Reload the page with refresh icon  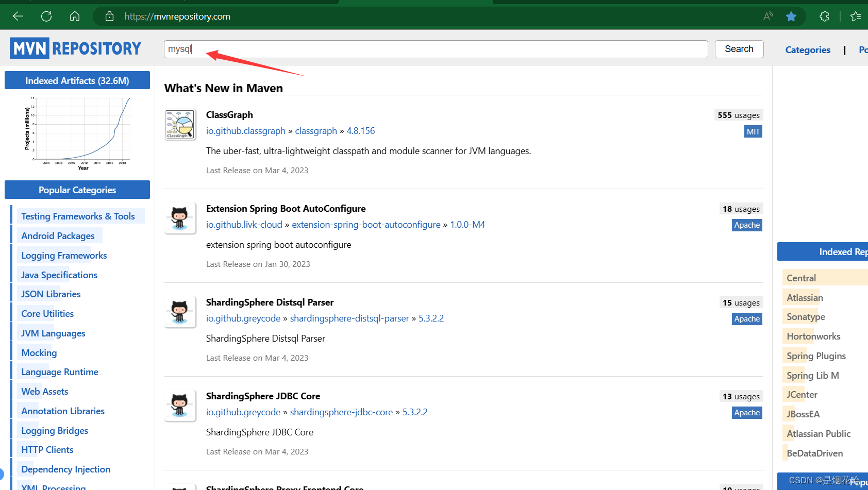pos(46,16)
